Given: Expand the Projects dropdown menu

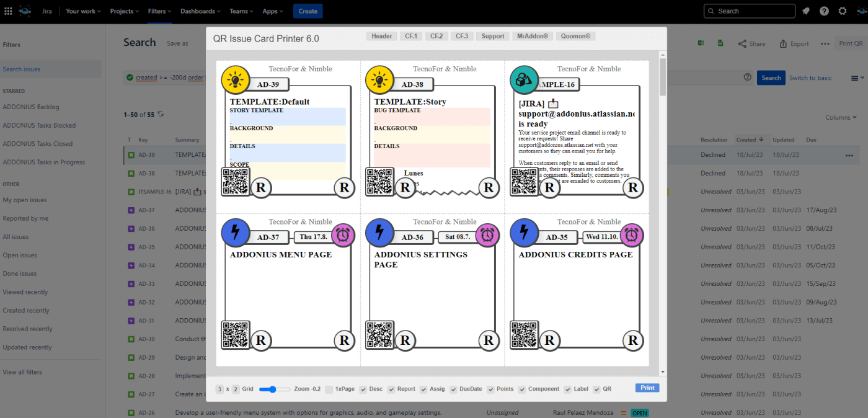Looking at the screenshot, I should coord(125,11).
